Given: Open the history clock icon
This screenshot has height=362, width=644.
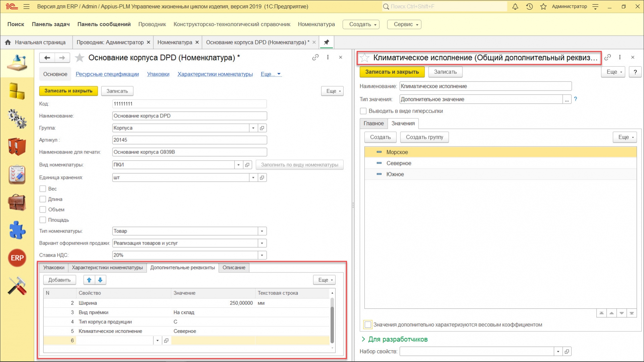Looking at the screenshot, I should (x=529, y=6).
